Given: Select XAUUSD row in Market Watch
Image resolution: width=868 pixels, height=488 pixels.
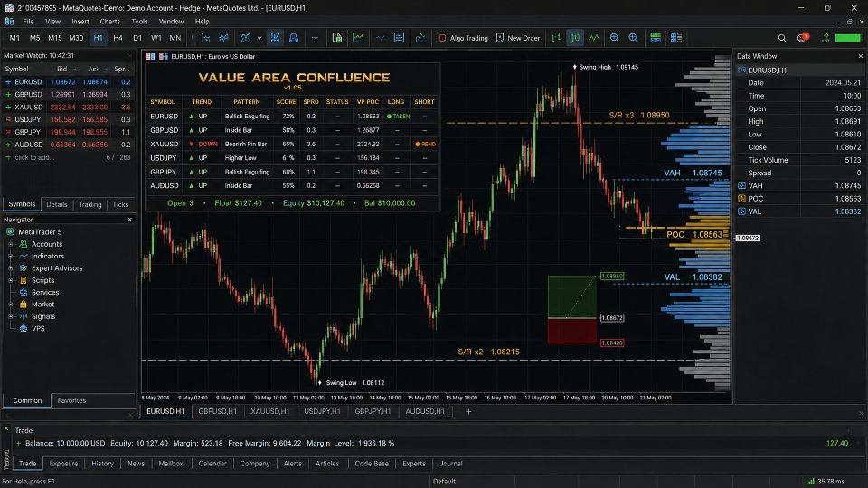Looking at the screenshot, I should coord(68,107).
